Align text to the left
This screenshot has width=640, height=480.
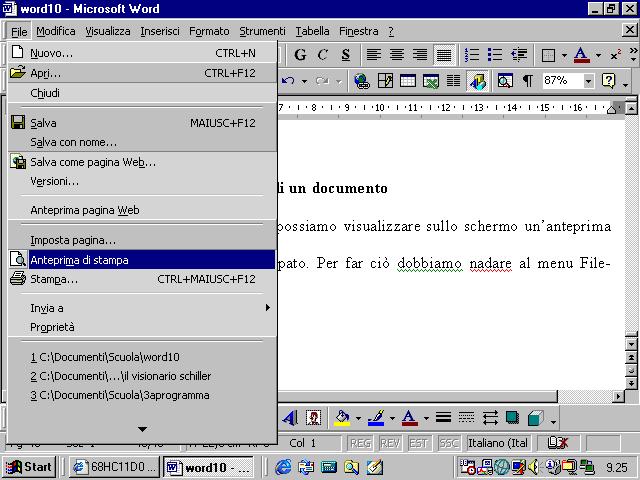tap(374, 55)
